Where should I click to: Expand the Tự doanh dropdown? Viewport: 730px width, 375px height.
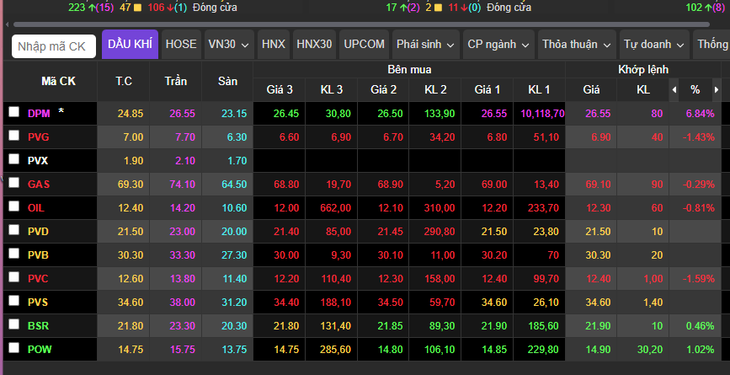654,45
